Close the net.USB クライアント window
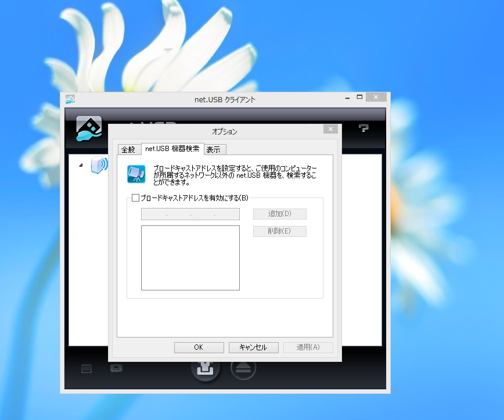The height and width of the screenshot is (420, 504). [376, 97]
